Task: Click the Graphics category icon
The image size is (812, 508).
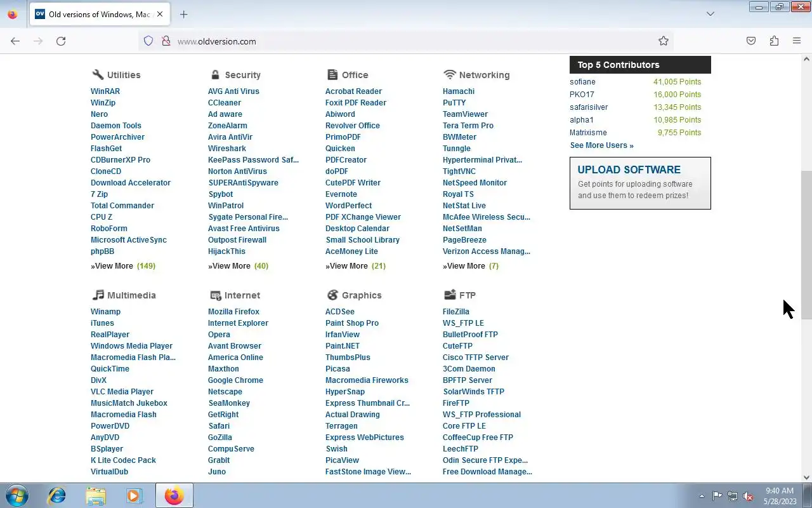Action: (x=332, y=295)
